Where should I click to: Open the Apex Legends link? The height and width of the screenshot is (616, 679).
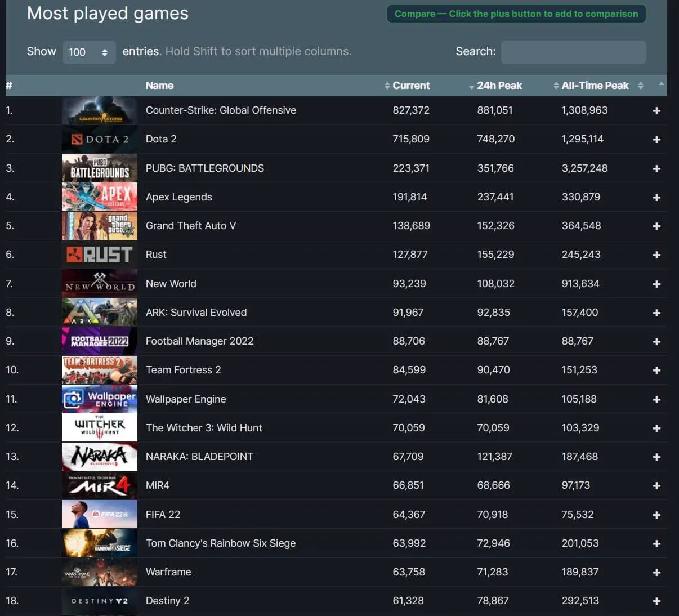(x=179, y=197)
